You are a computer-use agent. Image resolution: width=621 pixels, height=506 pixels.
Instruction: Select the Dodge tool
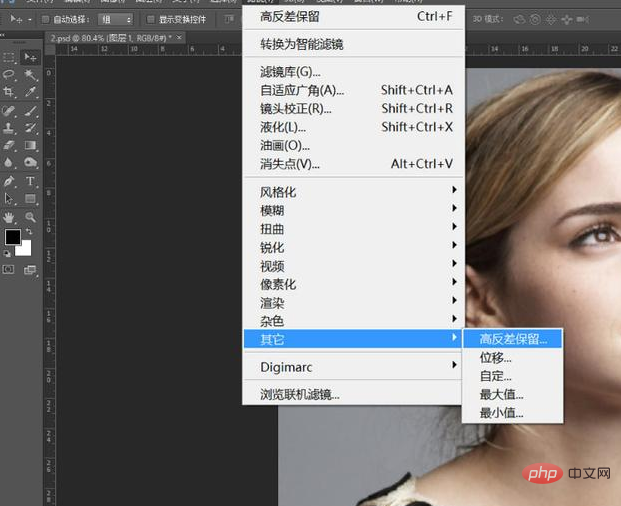point(30,162)
